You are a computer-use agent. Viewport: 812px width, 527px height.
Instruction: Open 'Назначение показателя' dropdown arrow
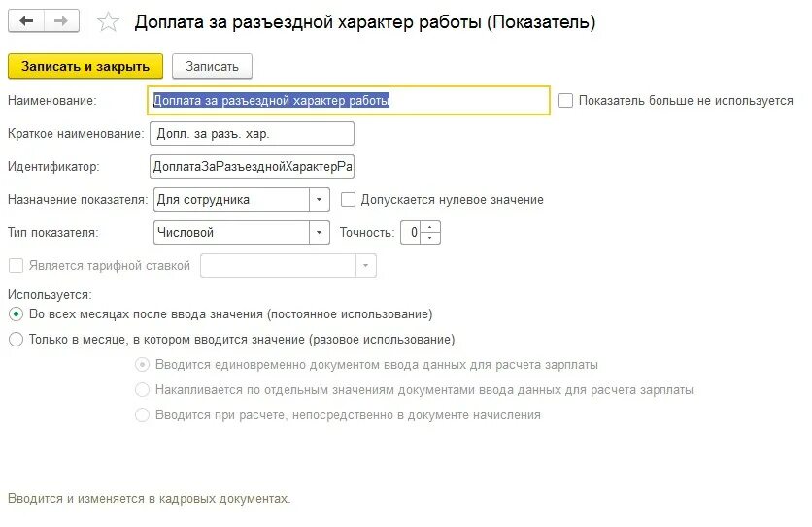coord(320,199)
